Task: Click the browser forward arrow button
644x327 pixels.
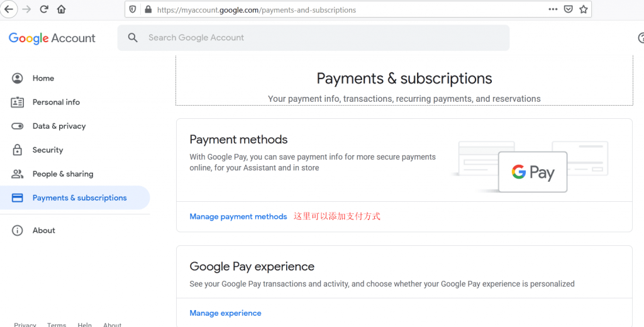Action: (x=26, y=9)
